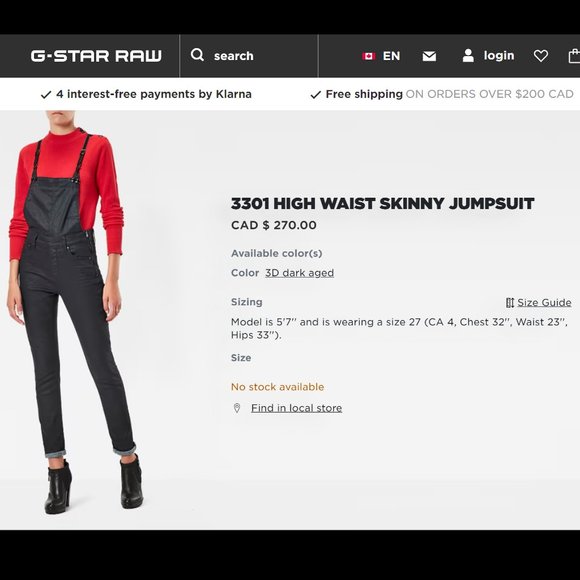Click the search text field
Viewport: 580px width, 580px height.
pos(249,56)
